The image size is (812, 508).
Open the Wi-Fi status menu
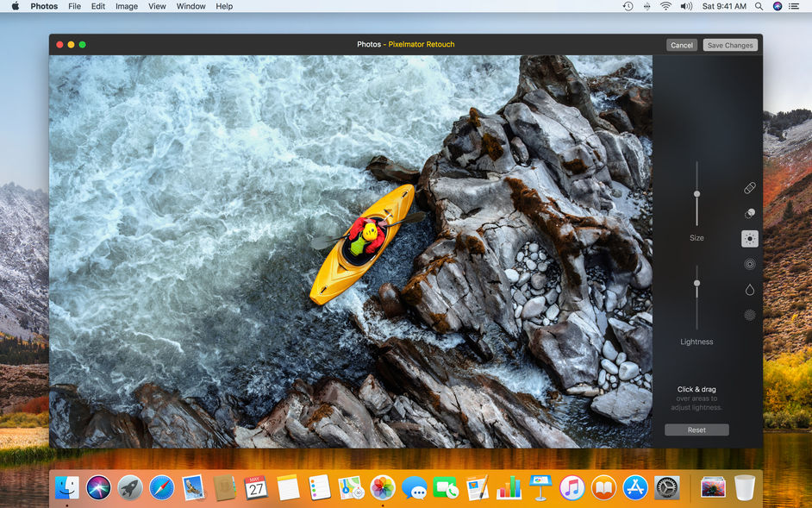[x=666, y=6]
